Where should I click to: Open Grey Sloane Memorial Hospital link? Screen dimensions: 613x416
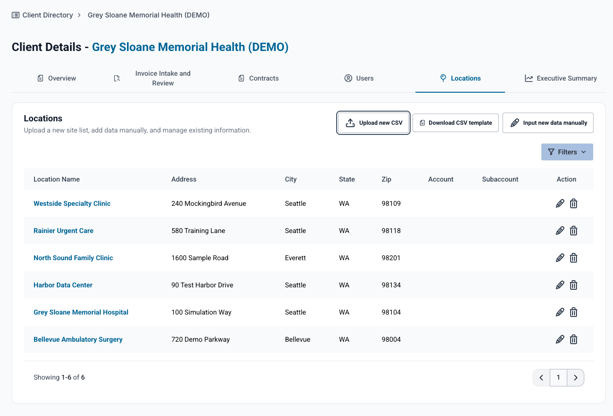click(81, 312)
